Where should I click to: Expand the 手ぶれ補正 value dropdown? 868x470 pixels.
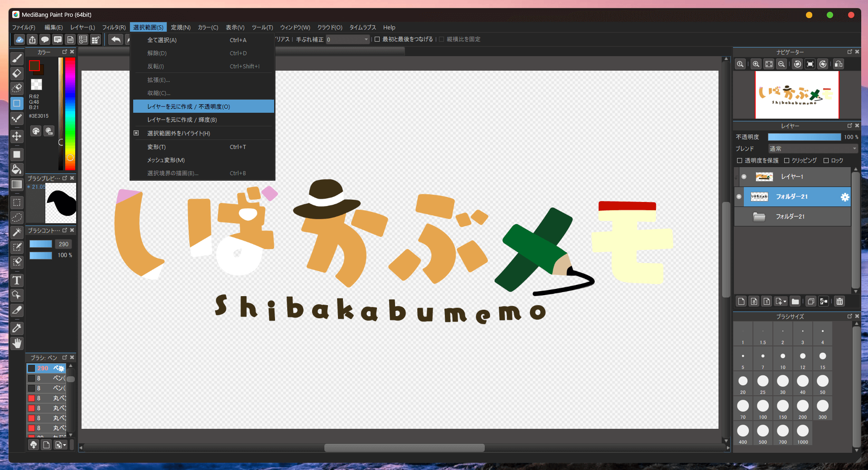tap(366, 40)
